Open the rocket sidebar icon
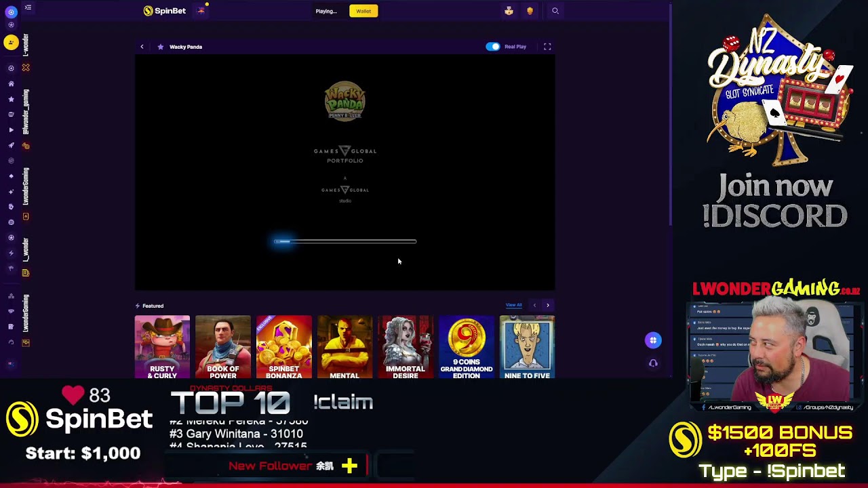Viewport: 868px width, 488px height. point(11,145)
